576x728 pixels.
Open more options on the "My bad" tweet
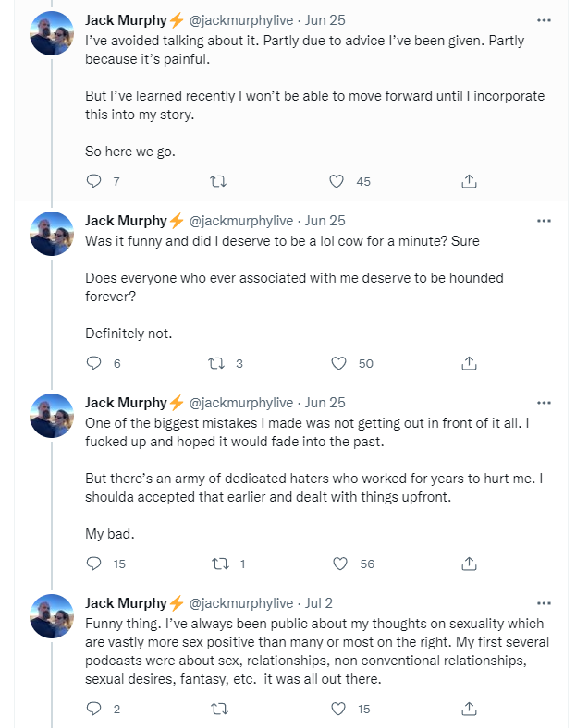pos(544,403)
